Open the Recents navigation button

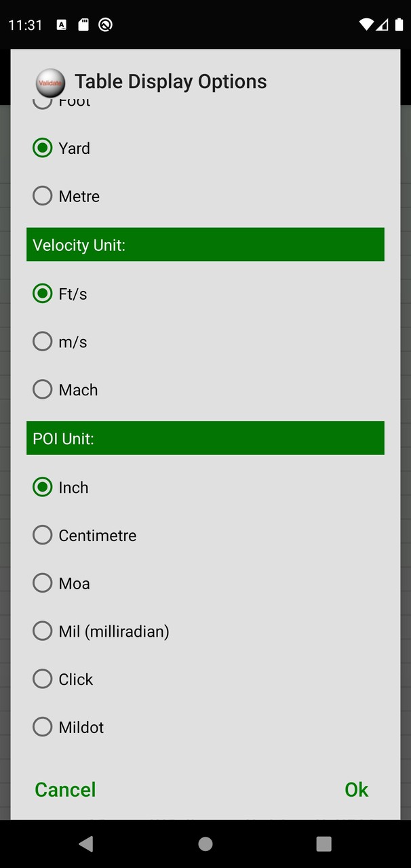click(324, 844)
